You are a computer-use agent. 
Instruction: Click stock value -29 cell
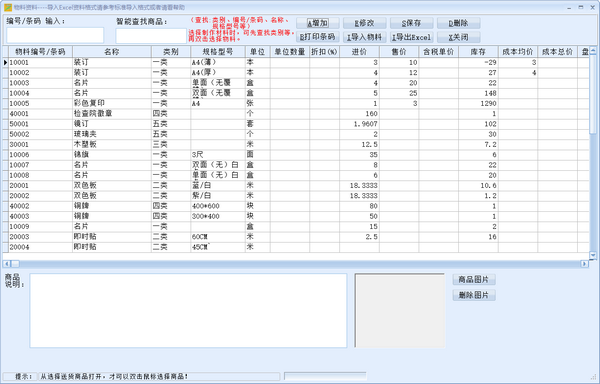pos(478,62)
